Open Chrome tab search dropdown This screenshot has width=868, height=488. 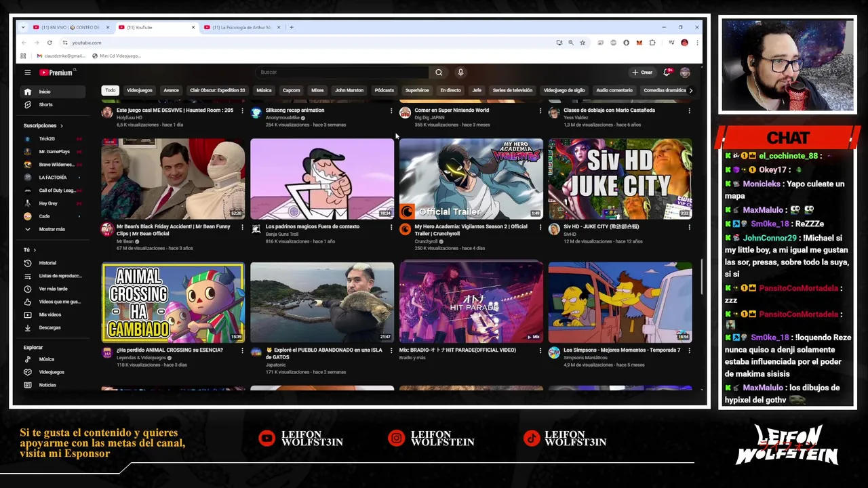(23, 27)
